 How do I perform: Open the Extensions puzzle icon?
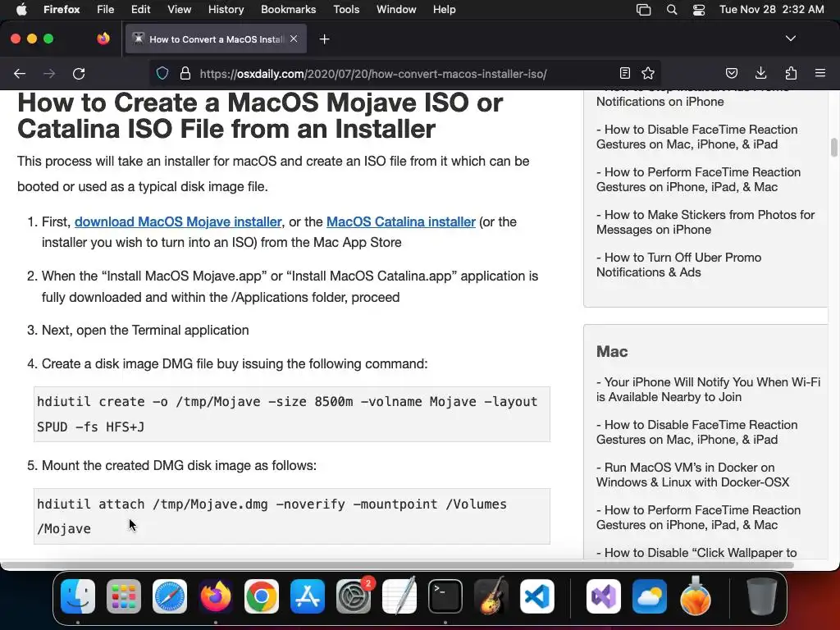(x=791, y=73)
